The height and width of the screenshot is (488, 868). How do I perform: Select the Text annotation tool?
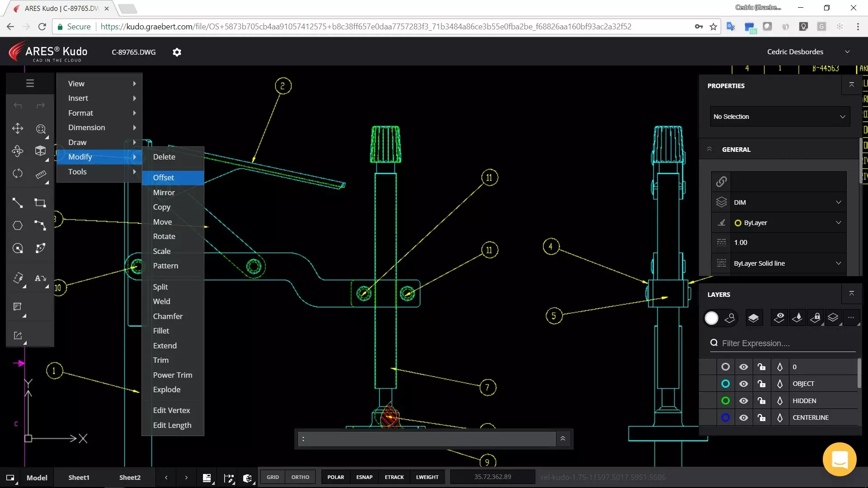coord(41,278)
